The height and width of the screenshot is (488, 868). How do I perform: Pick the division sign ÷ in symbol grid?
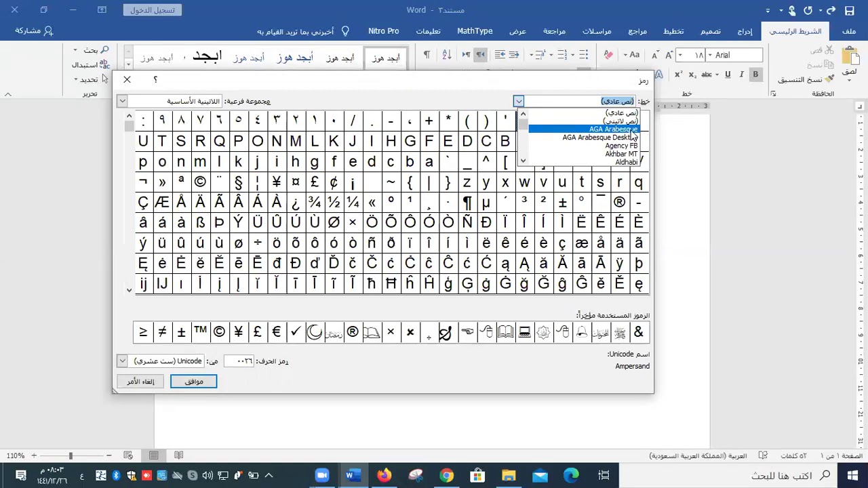coord(257,243)
